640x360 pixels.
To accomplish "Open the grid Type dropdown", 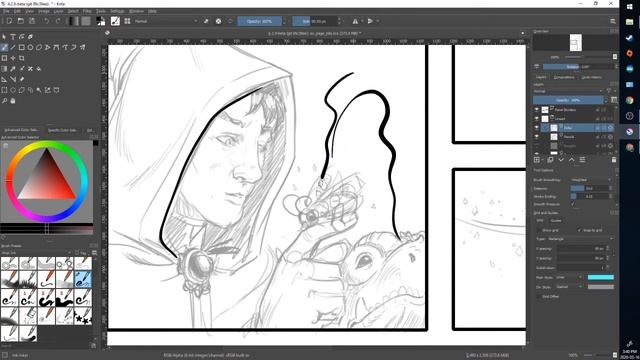I will click(x=580, y=238).
